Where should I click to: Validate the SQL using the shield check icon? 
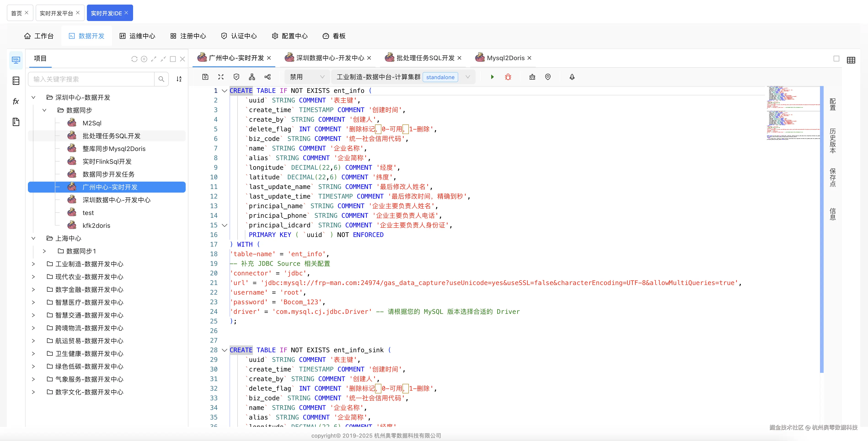(236, 77)
